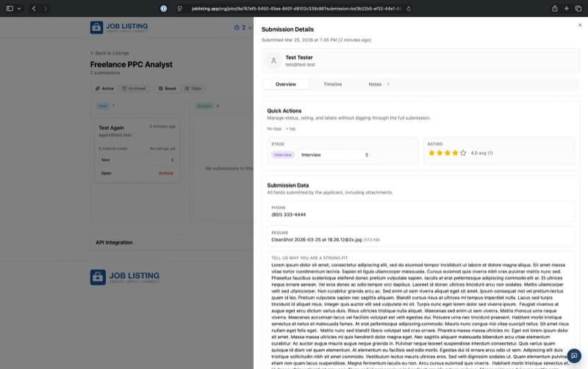Click the 'Submitted Mar 25, 2026' timestamp

(x=316, y=40)
